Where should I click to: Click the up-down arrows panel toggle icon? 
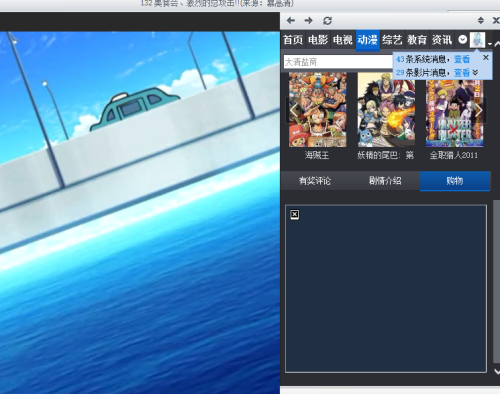(x=481, y=20)
